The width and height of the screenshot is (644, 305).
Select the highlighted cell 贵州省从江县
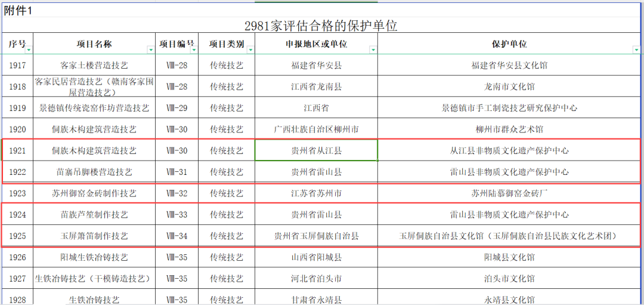[316, 150]
